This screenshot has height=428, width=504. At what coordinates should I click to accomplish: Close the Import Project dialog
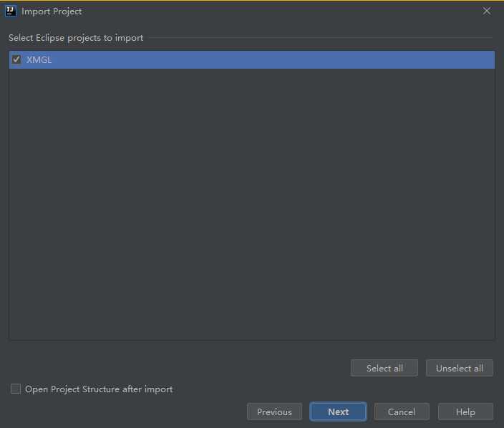click(487, 11)
